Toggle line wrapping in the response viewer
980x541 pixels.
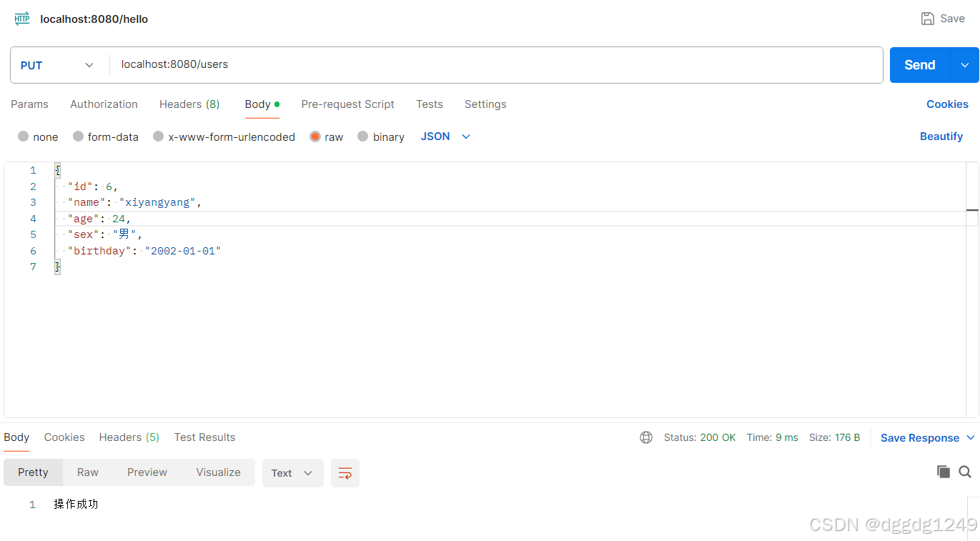pos(345,472)
